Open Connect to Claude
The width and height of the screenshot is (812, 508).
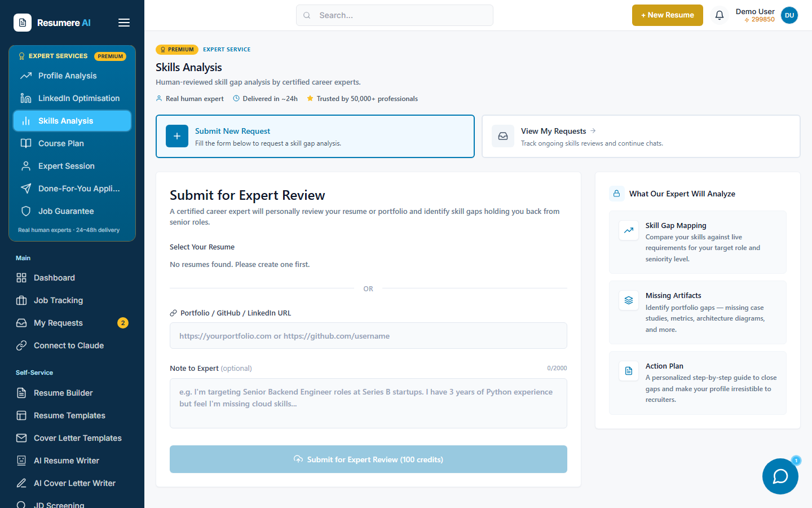tap(72, 345)
